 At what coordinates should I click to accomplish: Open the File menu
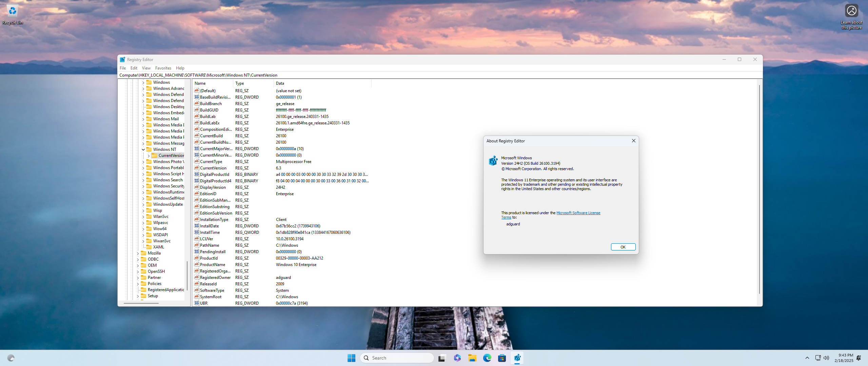123,68
